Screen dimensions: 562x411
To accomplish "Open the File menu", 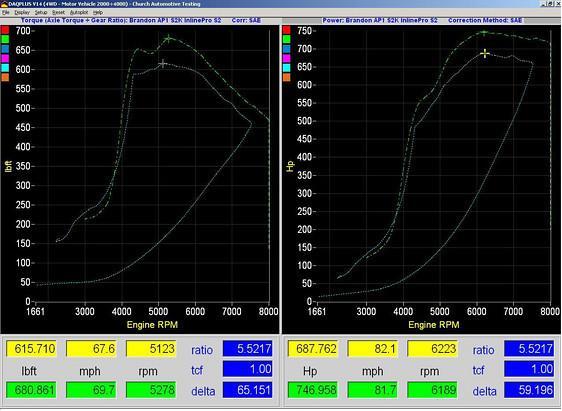I will 5,12.
